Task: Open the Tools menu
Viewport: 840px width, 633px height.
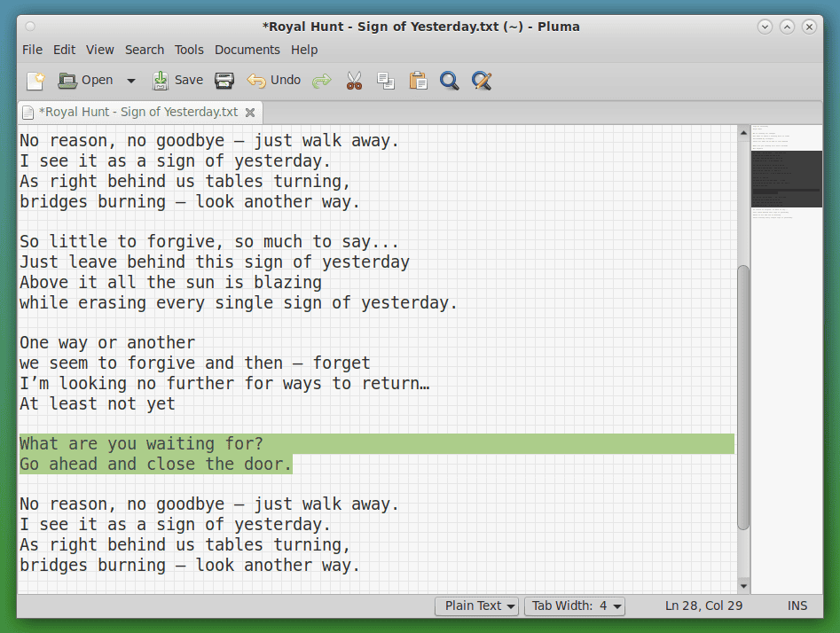Action: coord(189,50)
